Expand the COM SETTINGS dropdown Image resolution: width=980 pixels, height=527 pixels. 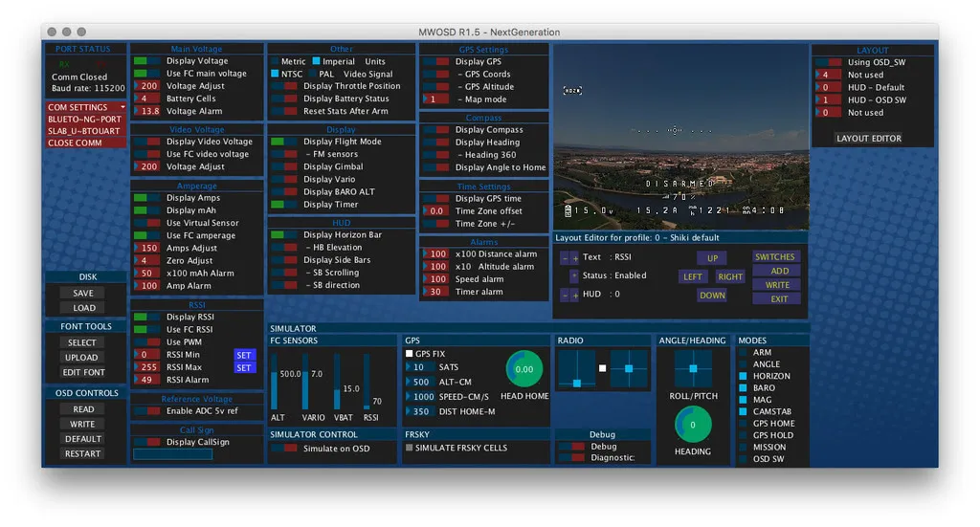(x=86, y=107)
